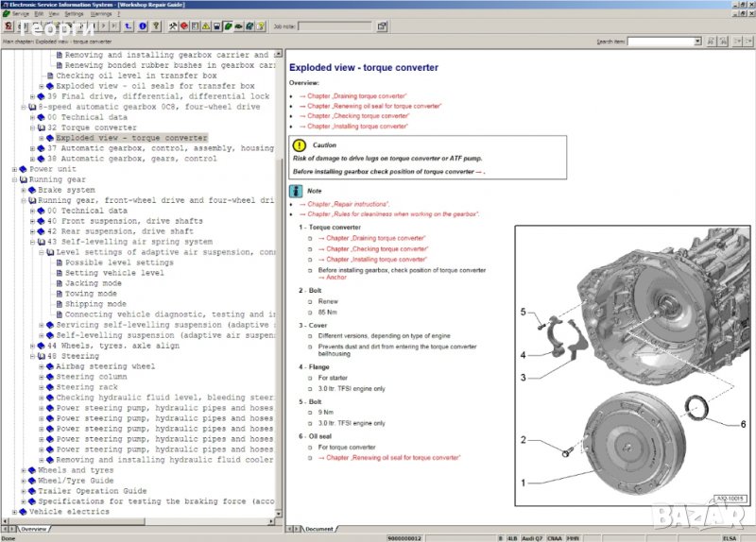The height and width of the screenshot is (542, 756).
Task: Follow the Chapter Repair instructions link
Action: coord(346,204)
